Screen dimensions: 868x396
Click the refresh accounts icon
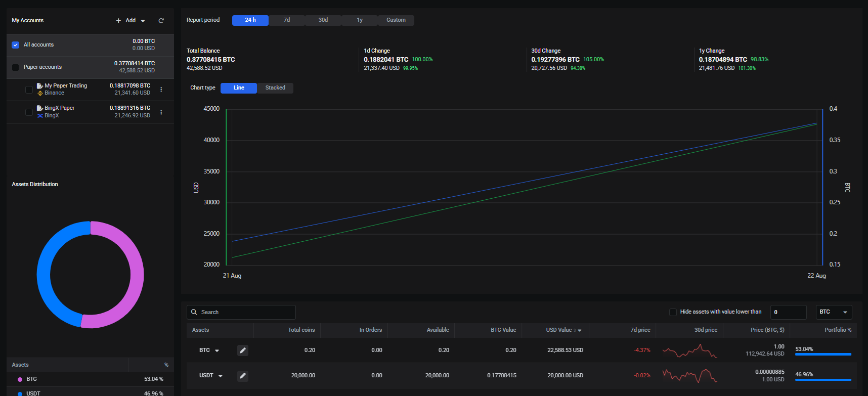pyautogui.click(x=161, y=21)
